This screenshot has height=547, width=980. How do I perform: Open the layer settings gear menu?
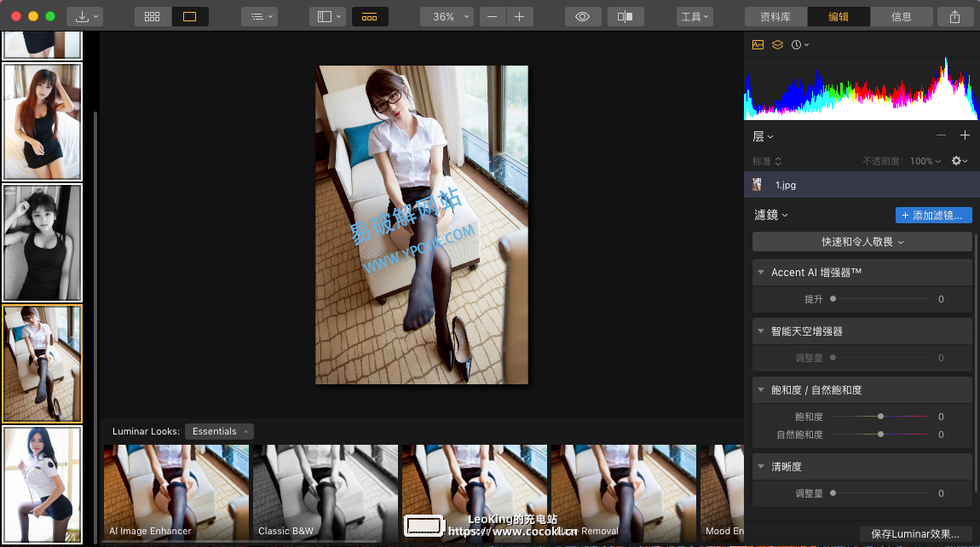[x=960, y=161]
